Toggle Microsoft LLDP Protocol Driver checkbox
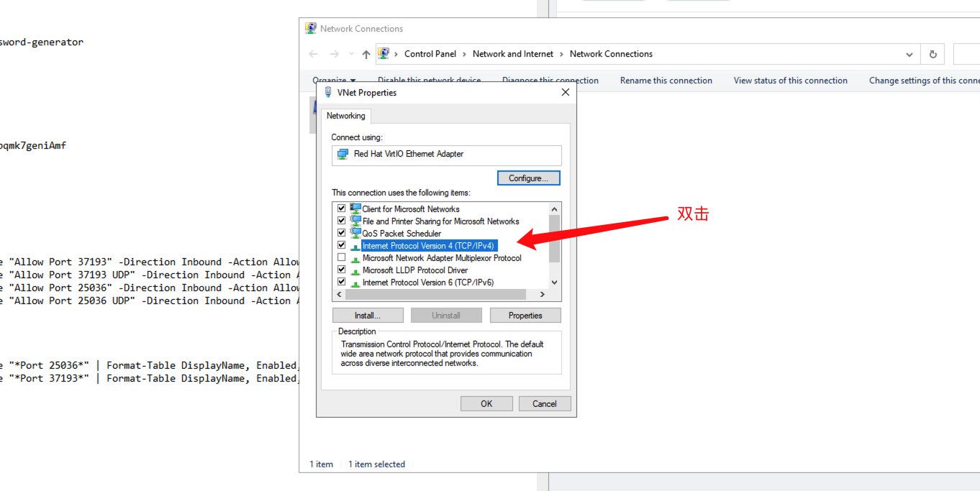This screenshot has width=980, height=491. click(x=342, y=270)
